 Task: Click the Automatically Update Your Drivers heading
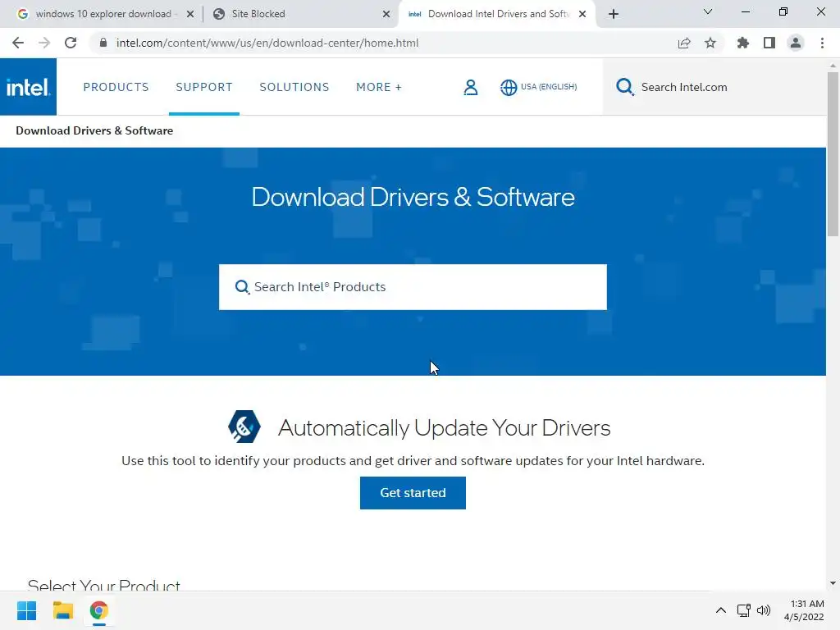(x=444, y=427)
